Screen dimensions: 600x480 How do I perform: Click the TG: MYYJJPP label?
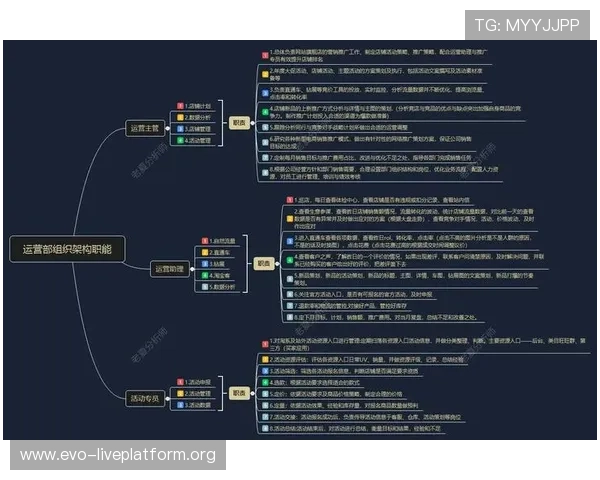click(x=526, y=25)
